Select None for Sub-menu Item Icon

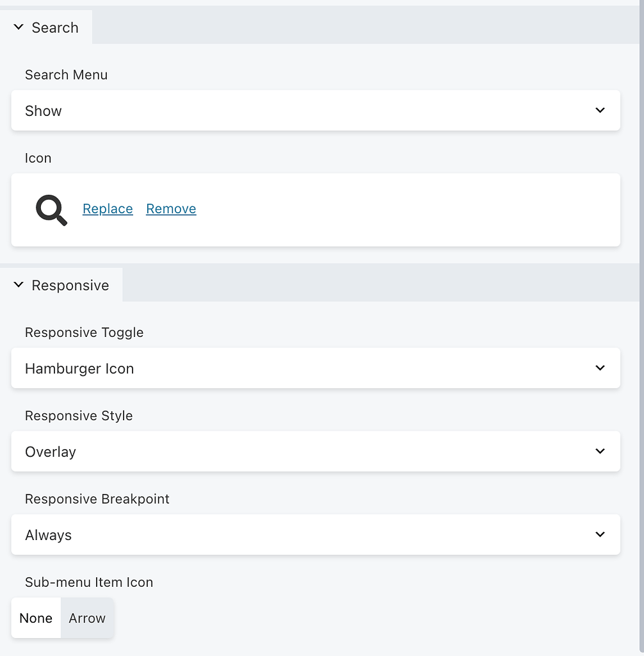pyautogui.click(x=35, y=618)
